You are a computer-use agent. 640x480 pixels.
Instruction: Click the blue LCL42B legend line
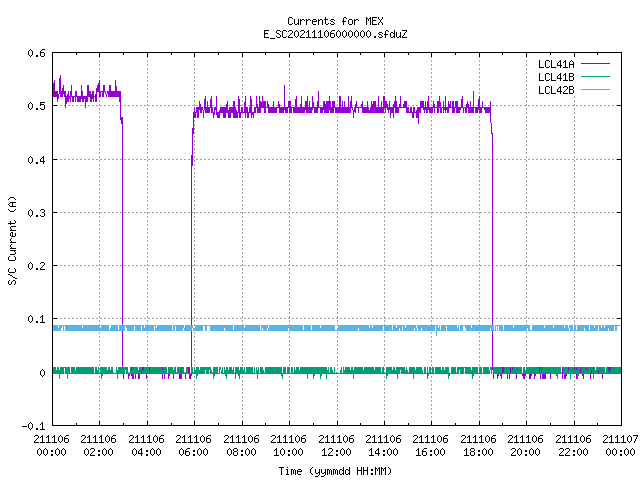point(595,89)
